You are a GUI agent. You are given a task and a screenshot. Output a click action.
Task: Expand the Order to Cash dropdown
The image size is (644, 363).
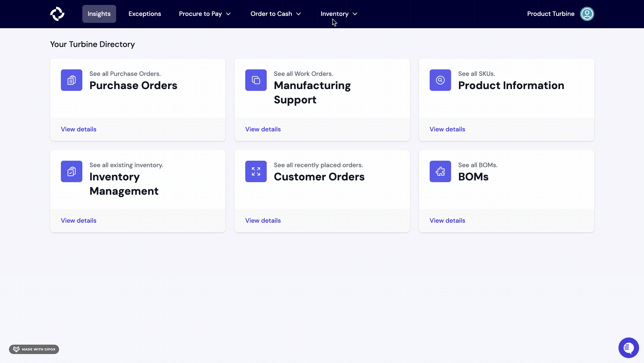(x=275, y=14)
